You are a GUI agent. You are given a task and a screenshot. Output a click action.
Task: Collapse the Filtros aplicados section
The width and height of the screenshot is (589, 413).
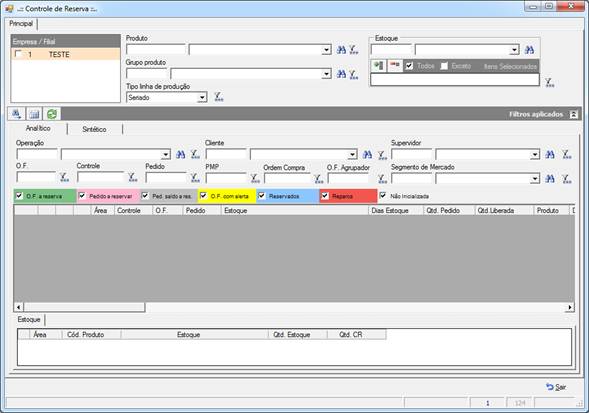(x=574, y=114)
